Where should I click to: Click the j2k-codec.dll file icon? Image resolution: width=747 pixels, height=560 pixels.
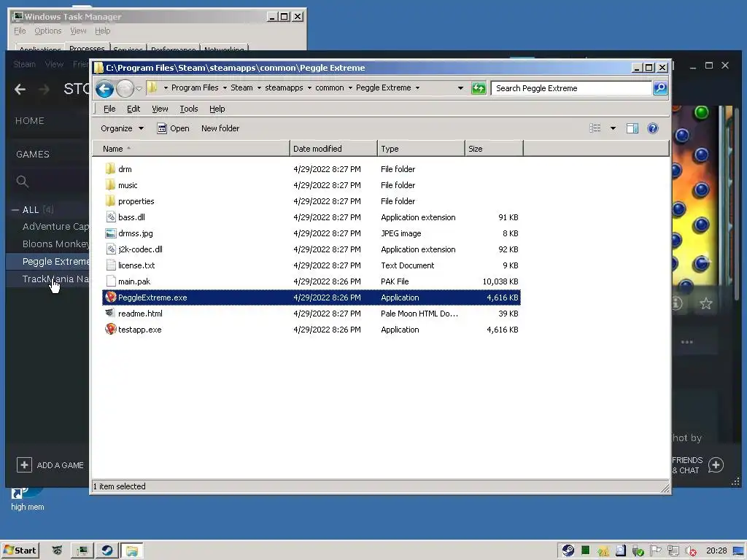click(111, 249)
